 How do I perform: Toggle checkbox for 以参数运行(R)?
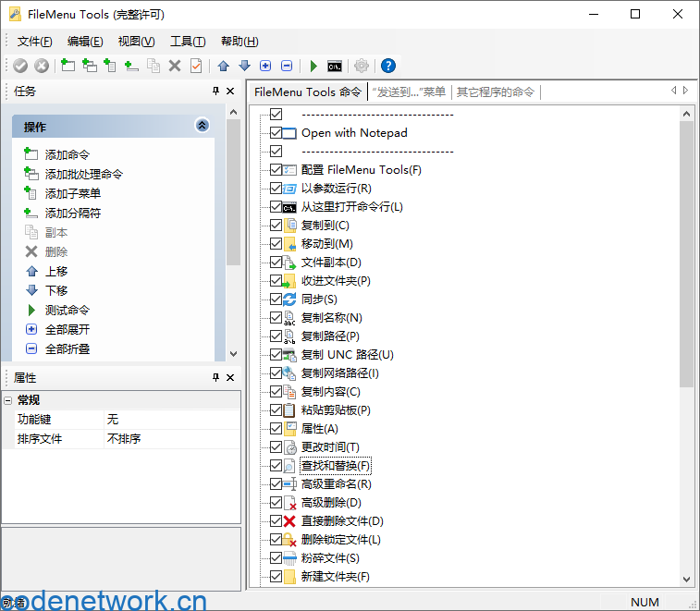point(276,189)
